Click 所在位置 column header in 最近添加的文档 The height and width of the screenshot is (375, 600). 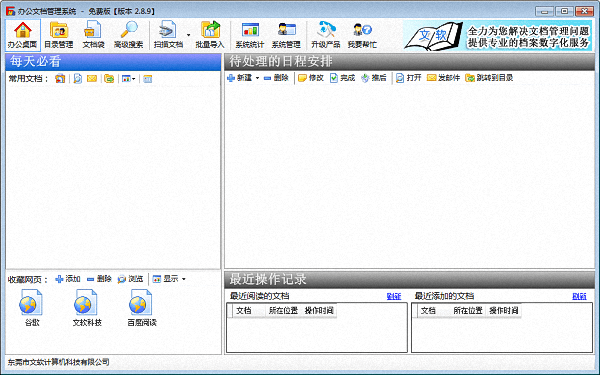pyautogui.click(x=468, y=311)
